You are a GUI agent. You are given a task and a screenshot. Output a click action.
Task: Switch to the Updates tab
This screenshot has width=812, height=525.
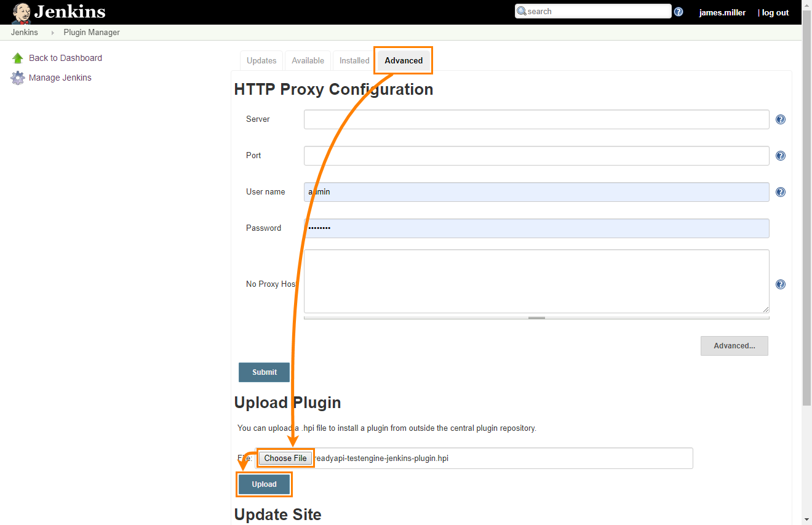pos(261,60)
